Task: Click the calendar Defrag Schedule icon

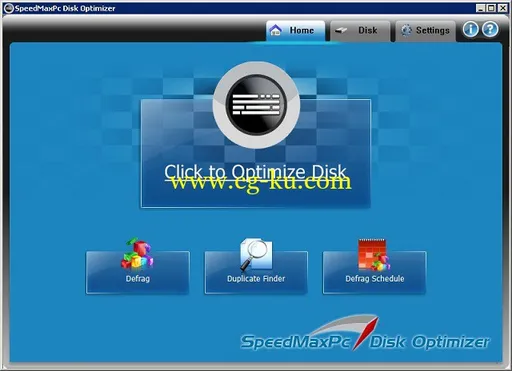Action: click(x=374, y=254)
